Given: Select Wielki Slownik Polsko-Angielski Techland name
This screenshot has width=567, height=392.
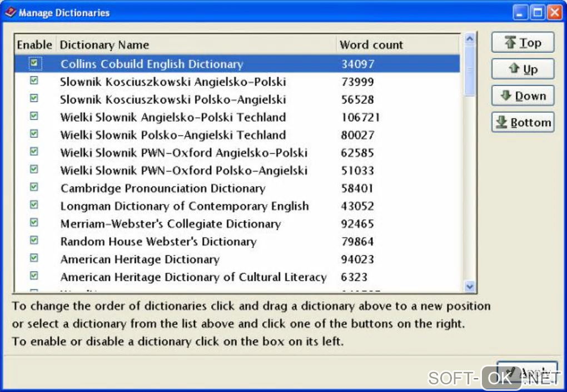Looking at the screenshot, I should [173, 135].
